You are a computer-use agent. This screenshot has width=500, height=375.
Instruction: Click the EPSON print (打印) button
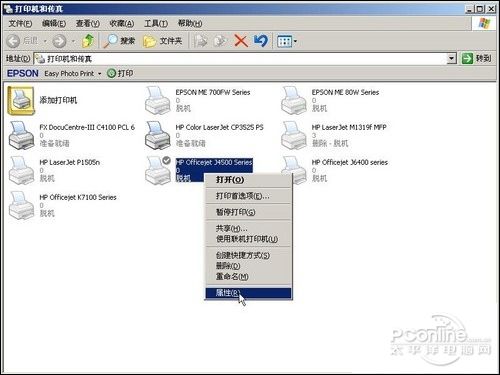click(120, 73)
